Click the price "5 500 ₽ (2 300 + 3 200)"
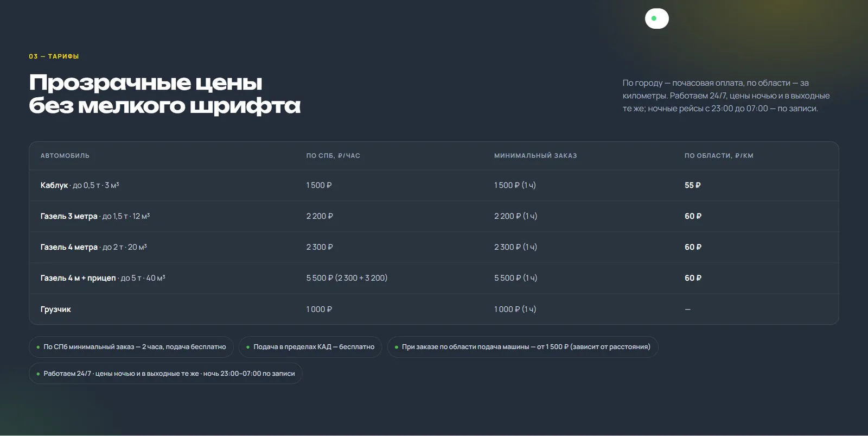The height and width of the screenshot is (436, 868). tap(347, 278)
